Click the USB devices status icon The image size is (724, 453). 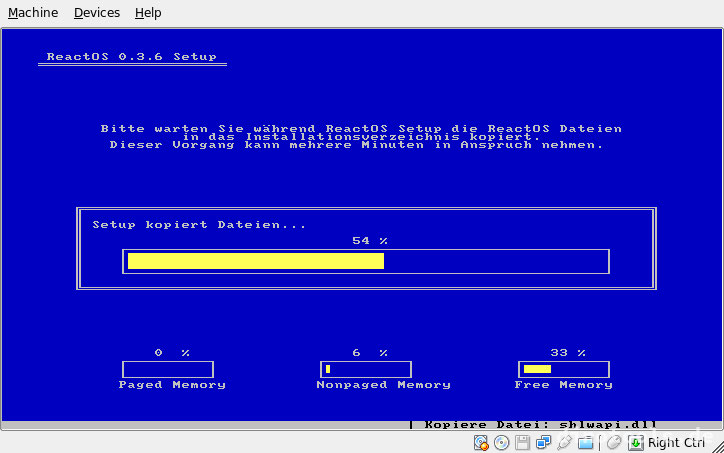coord(564,443)
